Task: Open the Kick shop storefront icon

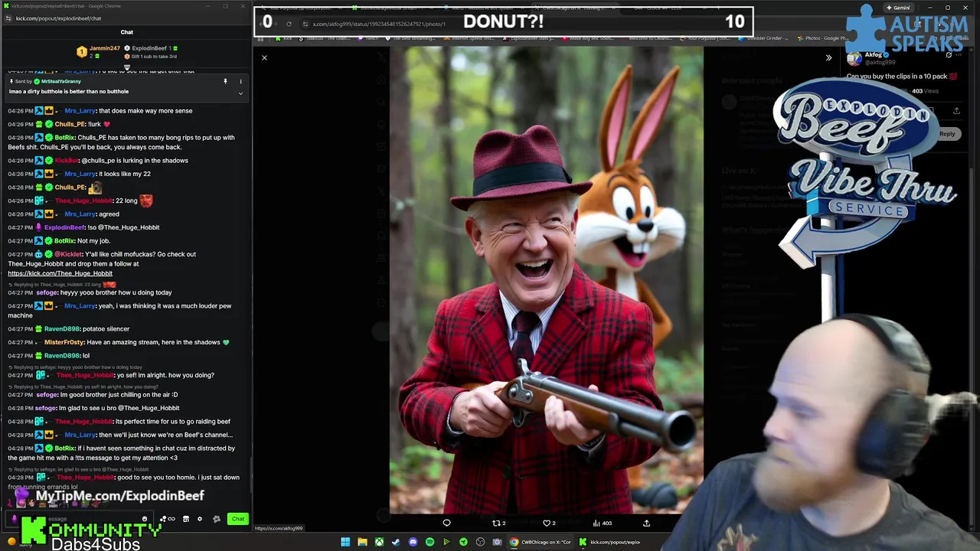Action: 185,519
